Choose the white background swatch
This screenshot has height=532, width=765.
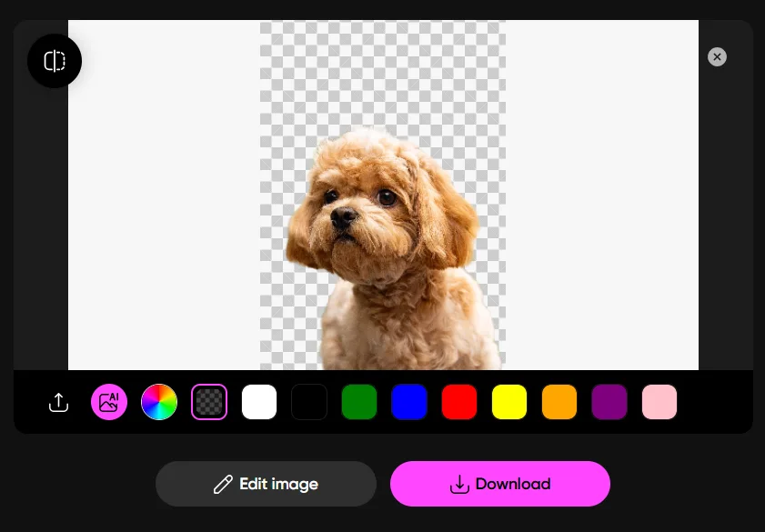pos(259,402)
